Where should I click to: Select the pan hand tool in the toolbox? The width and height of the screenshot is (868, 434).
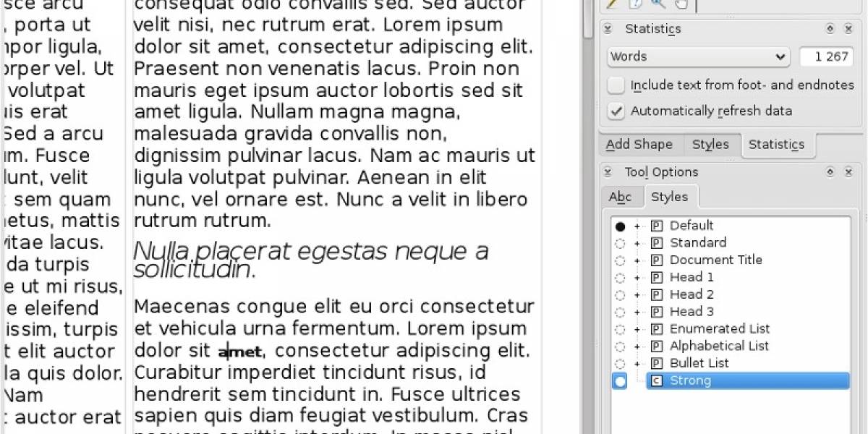(681, 4)
